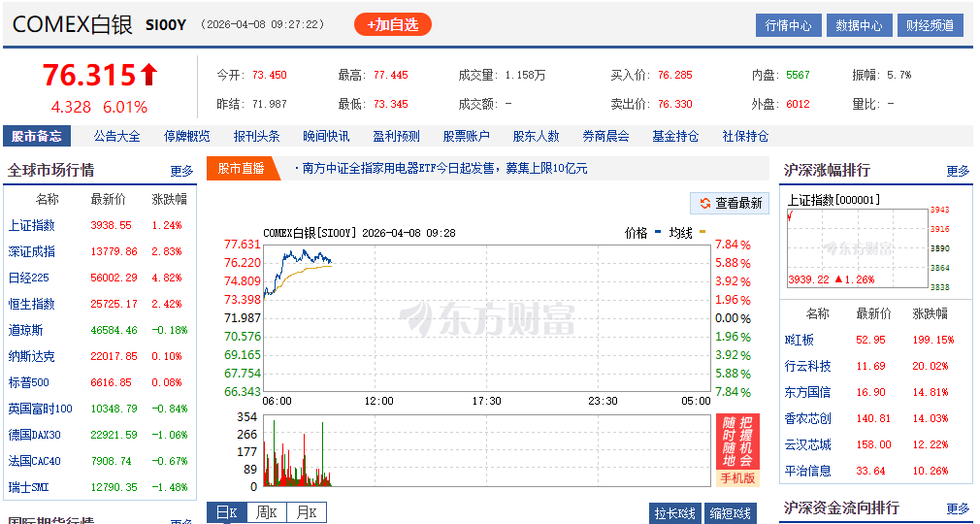Open the 公告大全 menu item
980x524 pixels.
pos(116,136)
